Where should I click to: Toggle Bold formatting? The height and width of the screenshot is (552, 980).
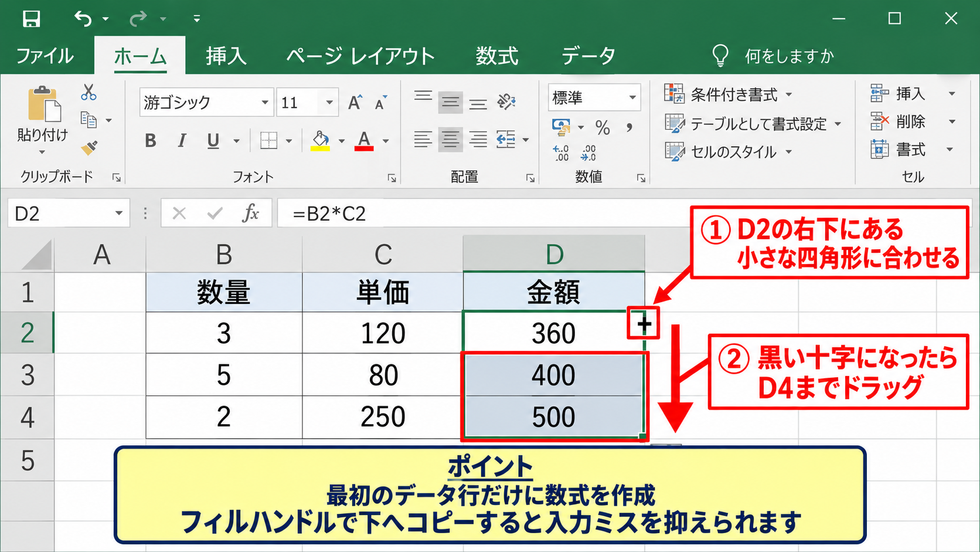(x=151, y=140)
